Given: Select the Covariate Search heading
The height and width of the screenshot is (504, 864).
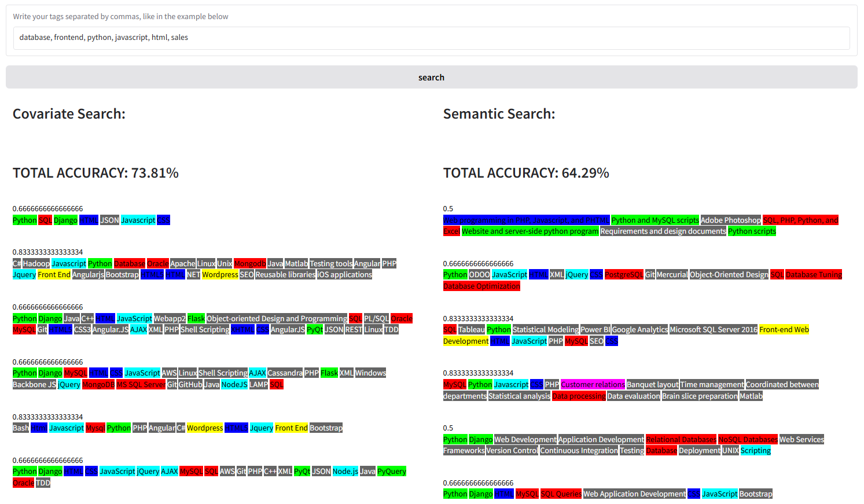Looking at the screenshot, I should 69,114.
